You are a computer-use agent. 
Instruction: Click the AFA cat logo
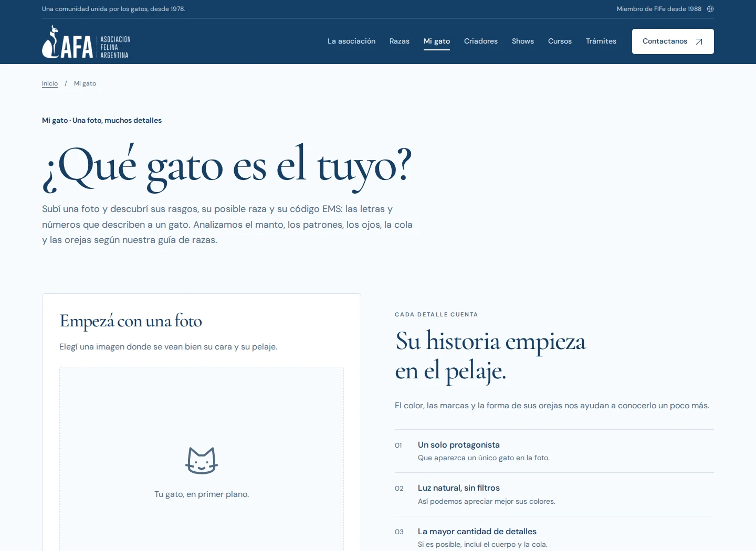tap(87, 41)
